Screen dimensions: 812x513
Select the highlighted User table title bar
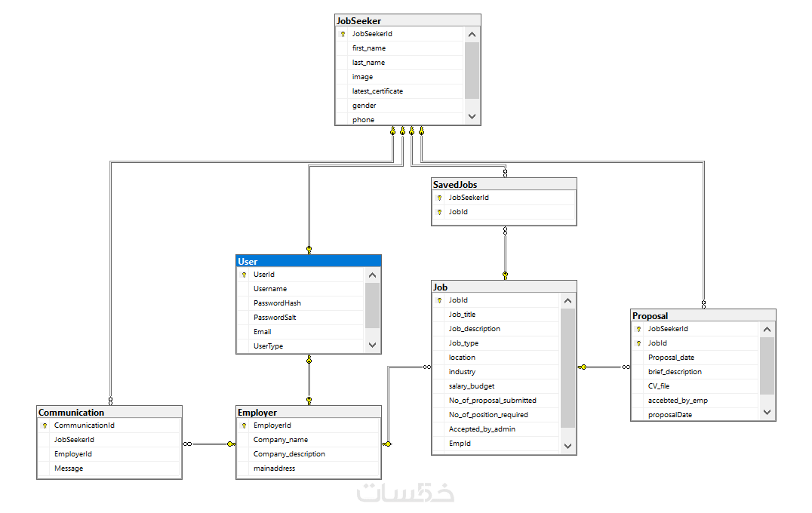click(309, 262)
